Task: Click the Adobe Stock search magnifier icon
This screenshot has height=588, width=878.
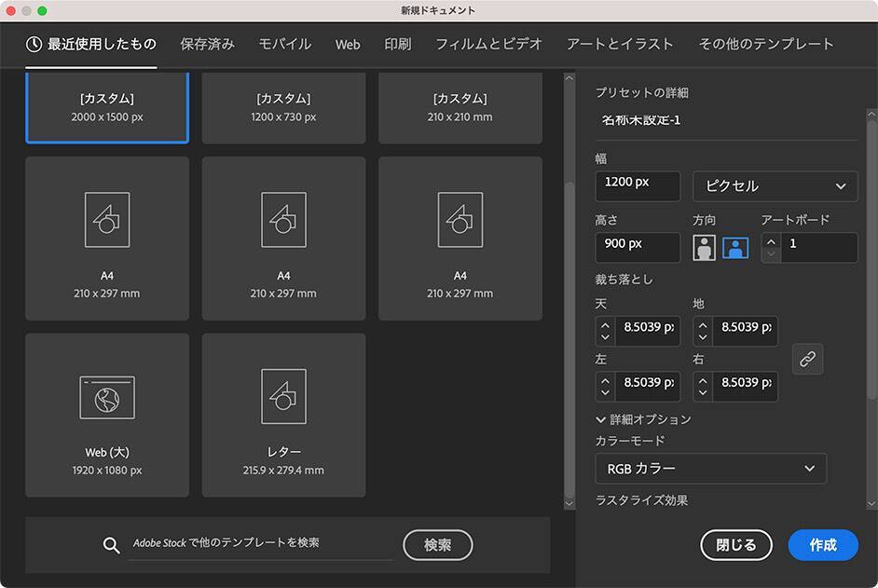Action: pyautogui.click(x=112, y=545)
